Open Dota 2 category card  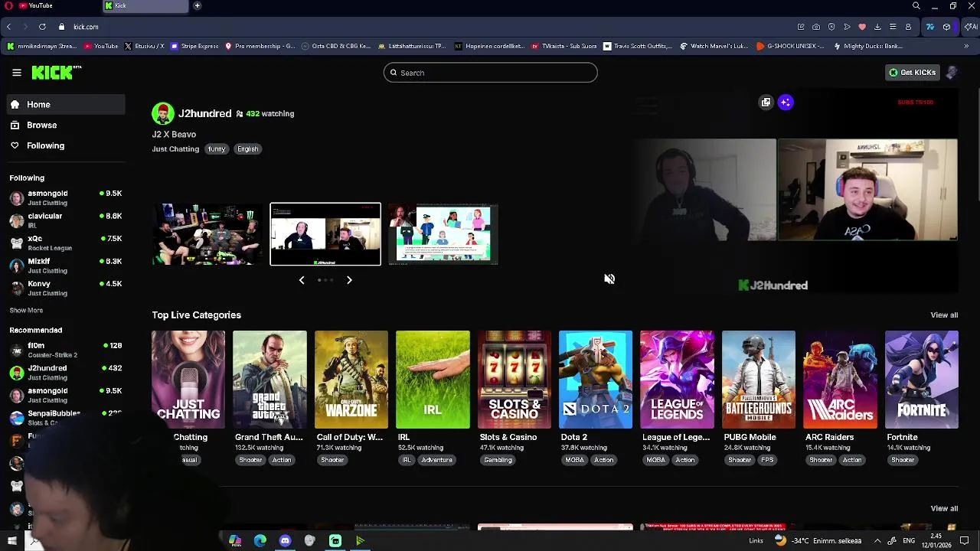pyautogui.click(x=596, y=380)
